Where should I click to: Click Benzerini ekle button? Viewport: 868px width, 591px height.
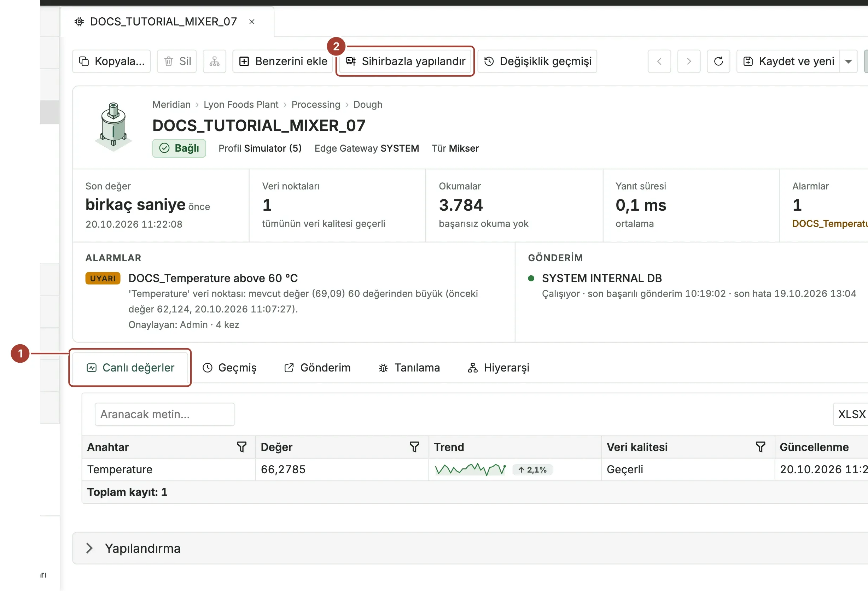coord(283,61)
